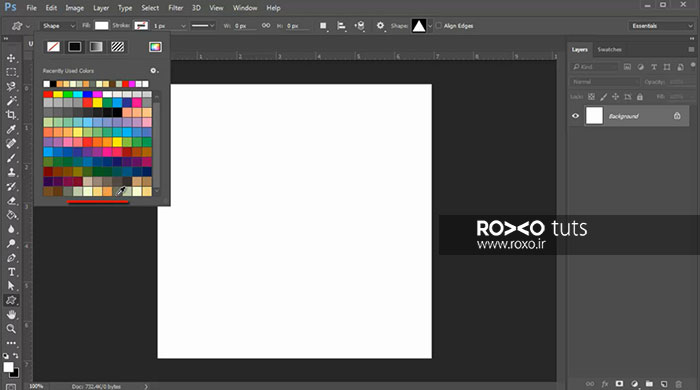
Task: Select the Dodge tool
Action: click(x=11, y=244)
